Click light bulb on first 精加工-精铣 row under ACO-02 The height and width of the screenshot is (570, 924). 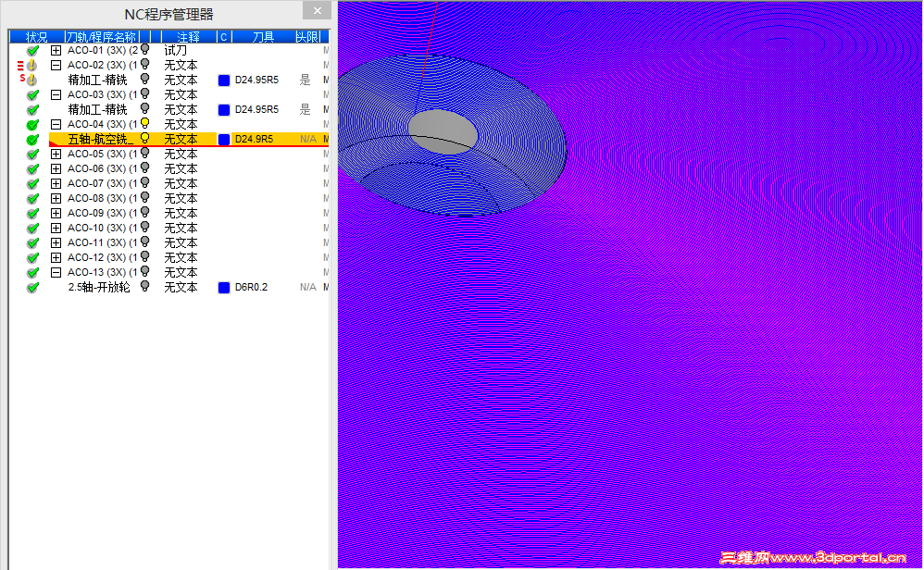tap(145, 79)
